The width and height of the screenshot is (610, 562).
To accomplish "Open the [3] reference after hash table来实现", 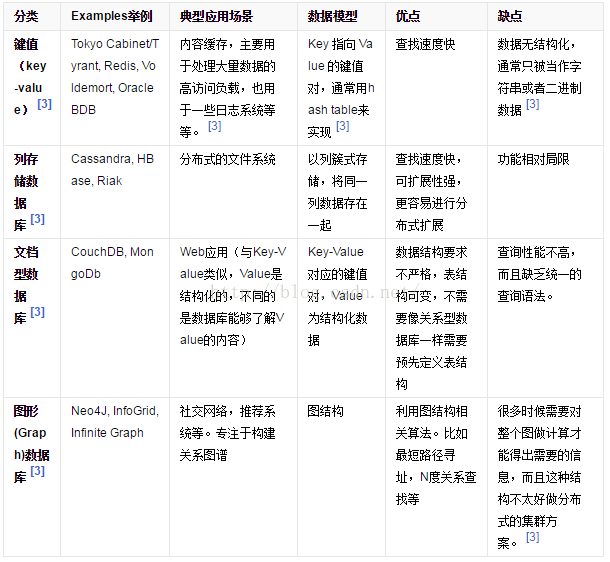I will [x=343, y=126].
